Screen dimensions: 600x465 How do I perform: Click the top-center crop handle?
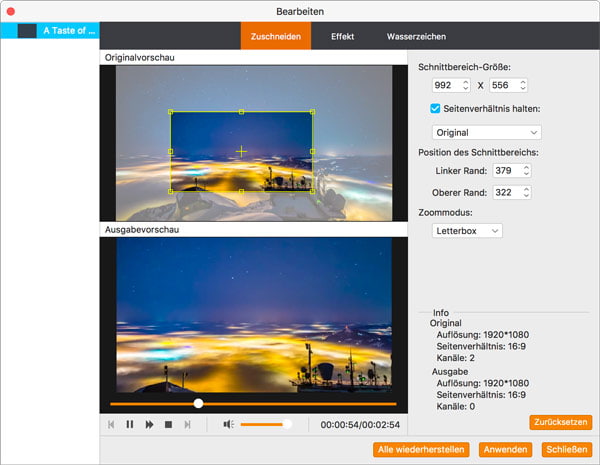click(x=241, y=111)
